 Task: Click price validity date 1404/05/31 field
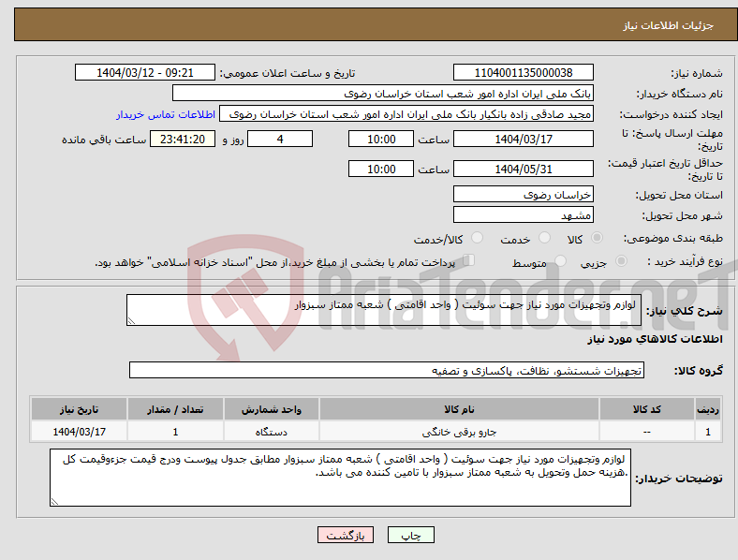[x=523, y=169]
